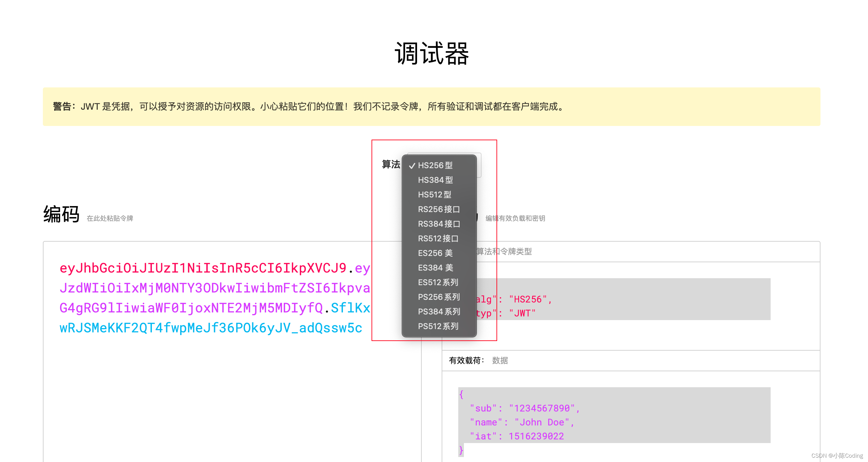Pick ES256 from the dropdown list

[x=439, y=253]
